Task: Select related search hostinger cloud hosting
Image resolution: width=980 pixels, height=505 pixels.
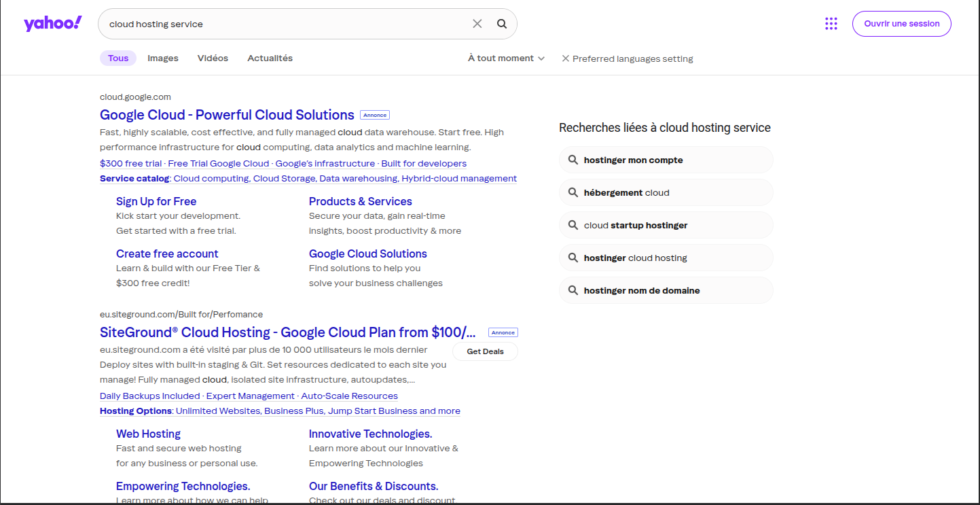Action: pos(666,258)
